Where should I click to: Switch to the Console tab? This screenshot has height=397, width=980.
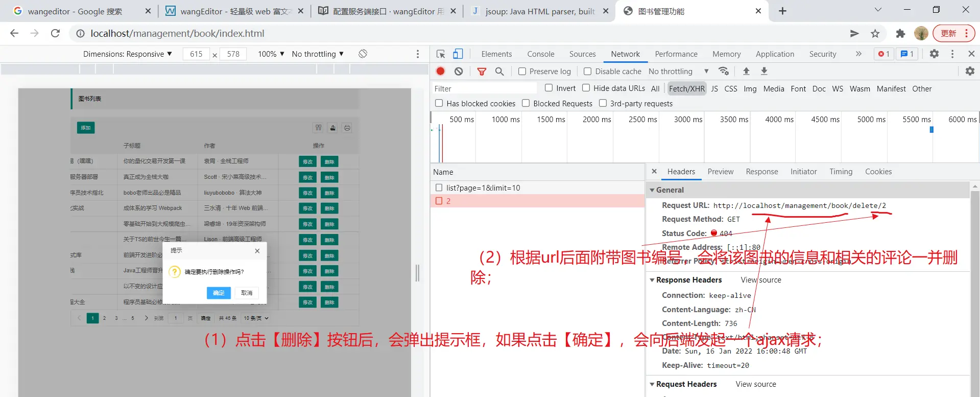pos(540,54)
